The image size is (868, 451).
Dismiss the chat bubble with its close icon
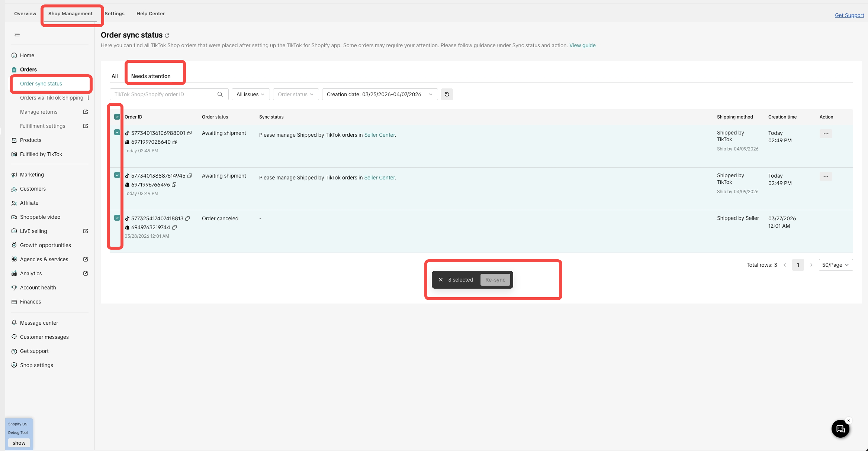coord(849,421)
